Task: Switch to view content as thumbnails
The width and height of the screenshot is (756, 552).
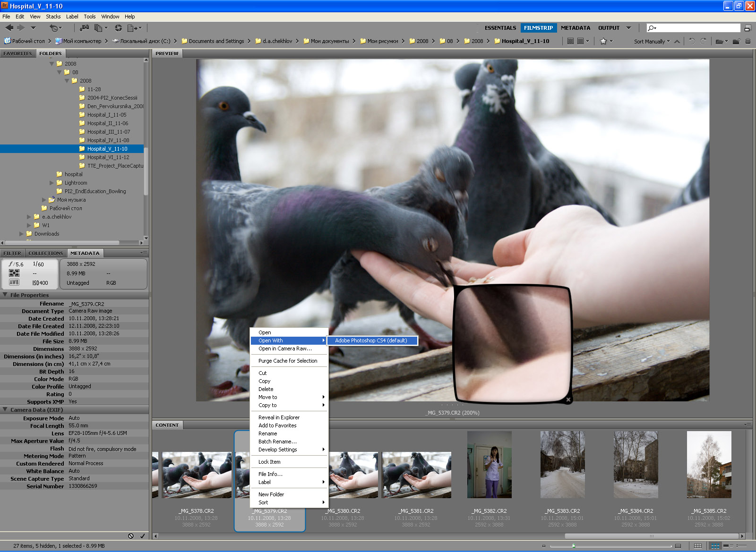Action: pyautogui.click(x=715, y=546)
